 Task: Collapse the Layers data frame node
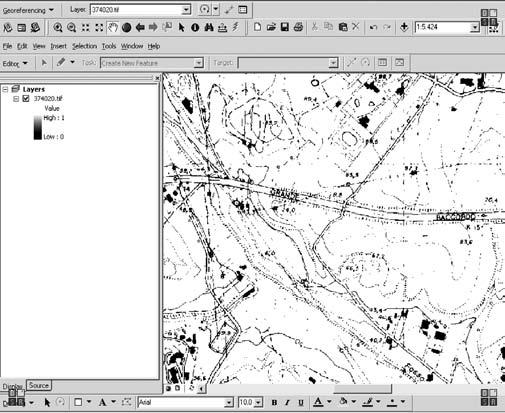(5, 89)
